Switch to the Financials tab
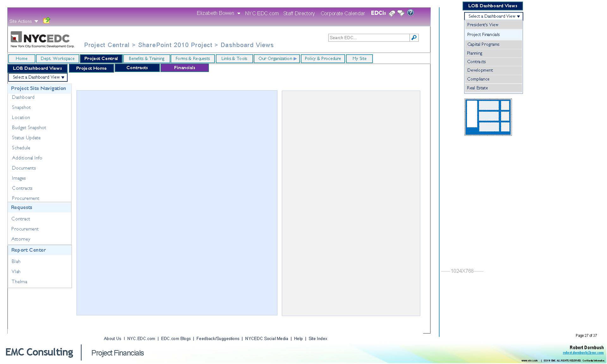607x364 pixels. coord(184,68)
